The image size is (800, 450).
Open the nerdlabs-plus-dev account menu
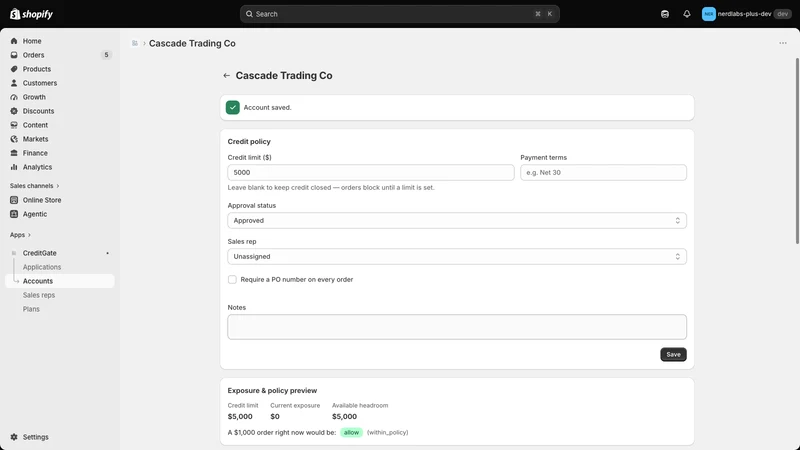click(x=746, y=14)
